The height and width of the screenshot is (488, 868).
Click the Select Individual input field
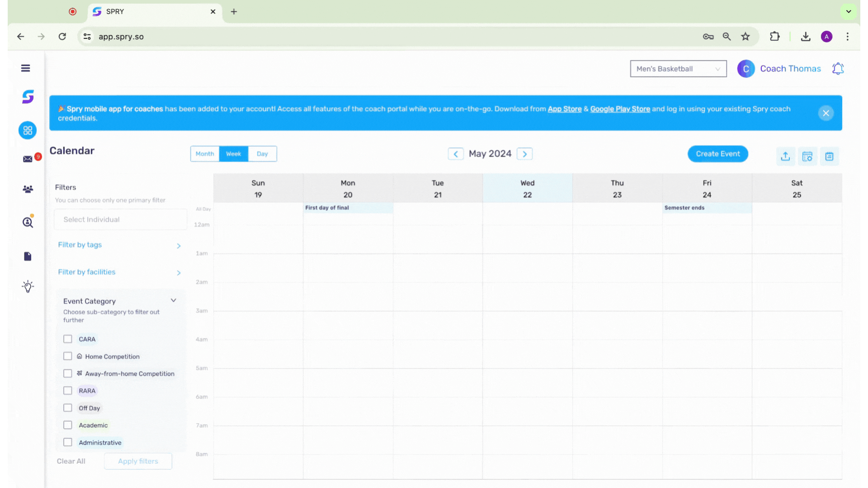120,220
